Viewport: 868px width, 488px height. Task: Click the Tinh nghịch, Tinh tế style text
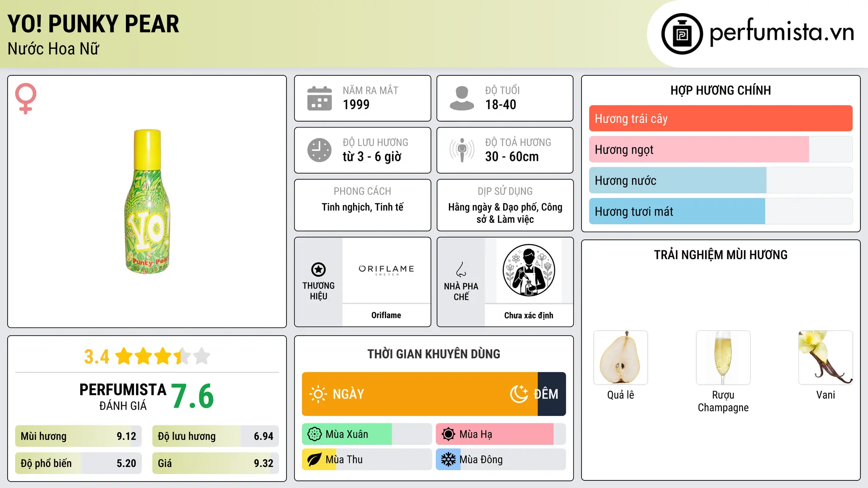point(362,207)
